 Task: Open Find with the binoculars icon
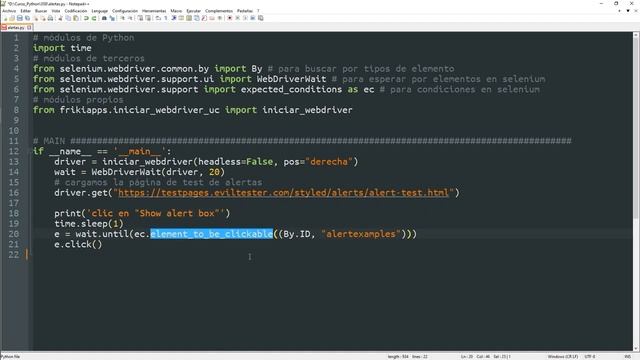pyautogui.click(x=104, y=18)
